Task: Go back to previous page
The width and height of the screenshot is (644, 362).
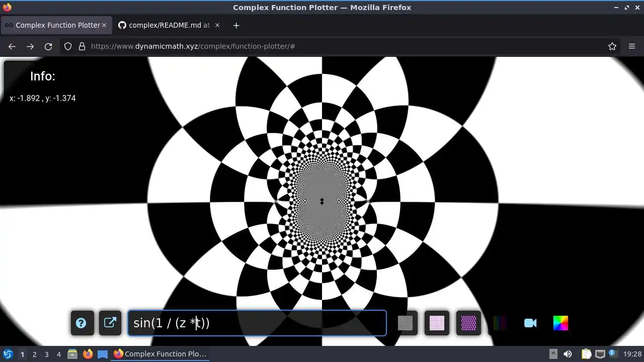Action: pyautogui.click(x=12, y=46)
